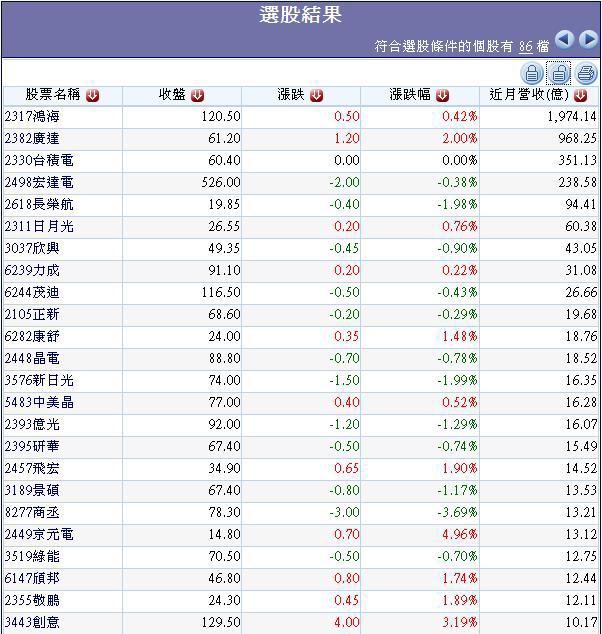The height and width of the screenshot is (634, 602).
Task: Select stock 2355敬鵬
Action: [x=32, y=600]
